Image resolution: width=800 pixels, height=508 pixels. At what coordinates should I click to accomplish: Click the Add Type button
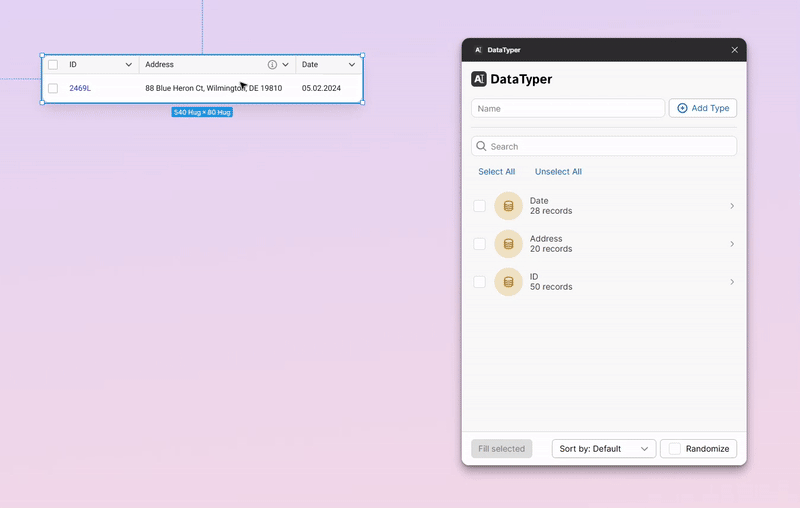click(x=703, y=108)
